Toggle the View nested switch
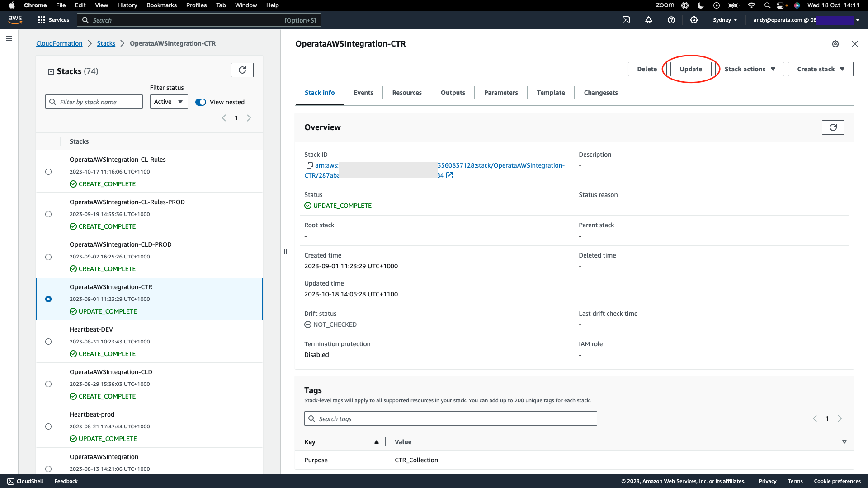 coord(201,102)
